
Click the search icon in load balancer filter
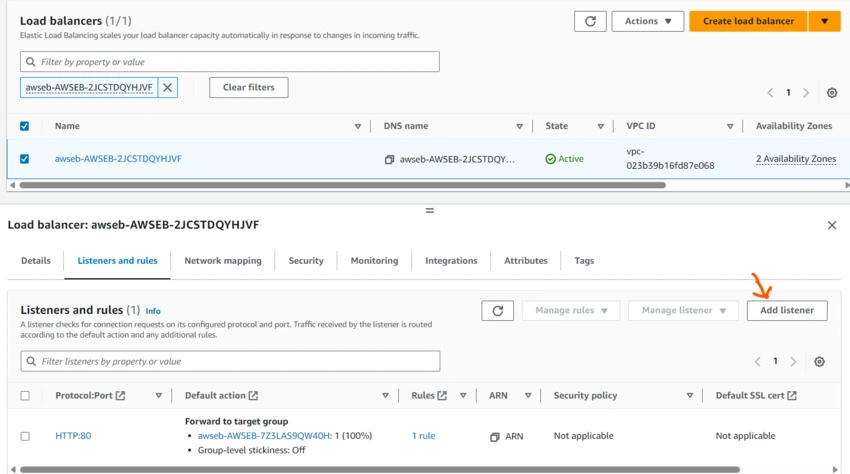coord(31,62)
